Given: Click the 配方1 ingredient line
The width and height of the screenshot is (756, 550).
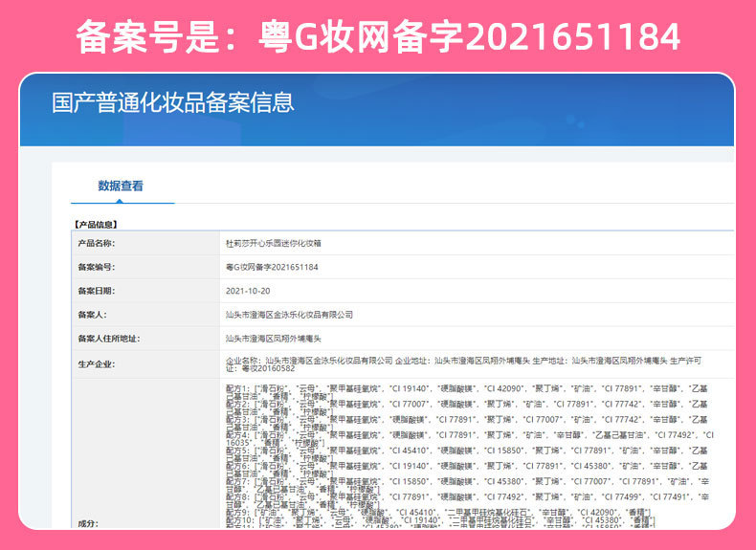Looking at the screenshot, I should coord(467,392).
